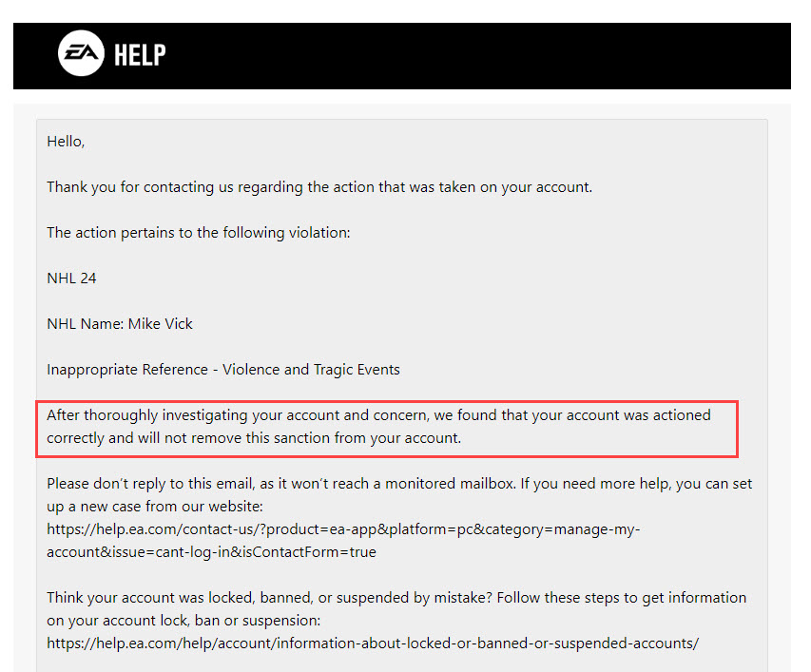Click 'on your account lock, ban or suspension' line
The image size is (811, 672).
pyautogui.click(x=183, y=621)
